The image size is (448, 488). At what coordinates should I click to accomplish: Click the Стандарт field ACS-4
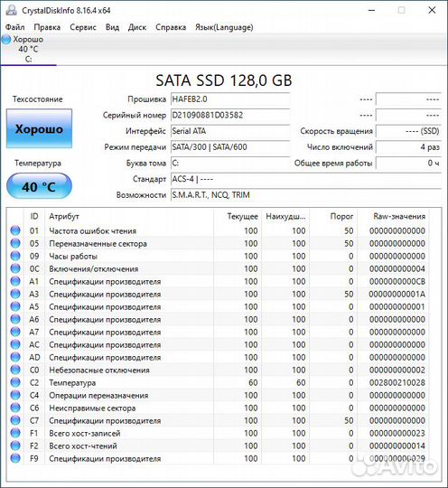306,179
